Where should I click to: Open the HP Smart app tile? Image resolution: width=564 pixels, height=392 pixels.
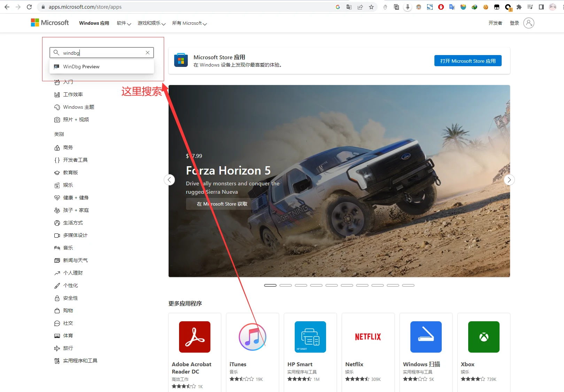click(x=310, y=352)
